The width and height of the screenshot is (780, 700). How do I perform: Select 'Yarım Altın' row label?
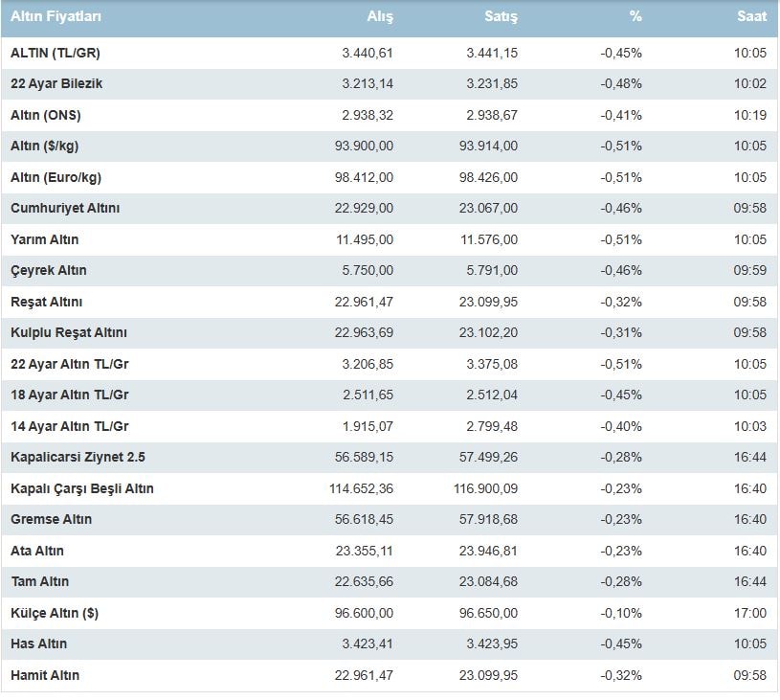point(44,239)
